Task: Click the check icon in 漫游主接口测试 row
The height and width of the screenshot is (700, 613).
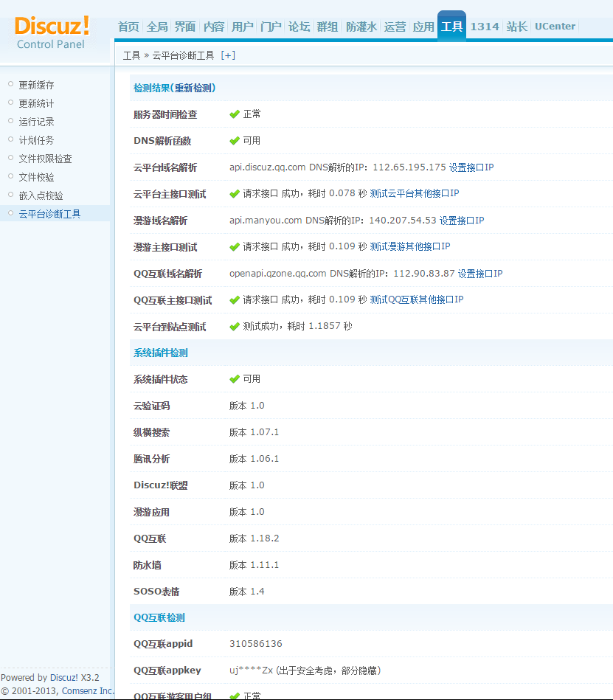Action: (235, 247)
